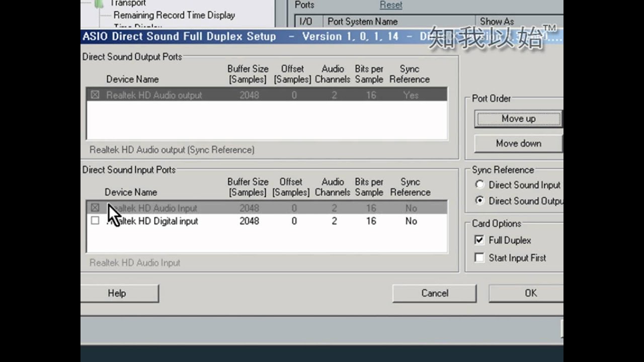This screenshot has height=362, width=644.
Task: Click buffer size 2048 of Realtek HD Audio output
Action: pyautogui.click(x=249, y=95)
